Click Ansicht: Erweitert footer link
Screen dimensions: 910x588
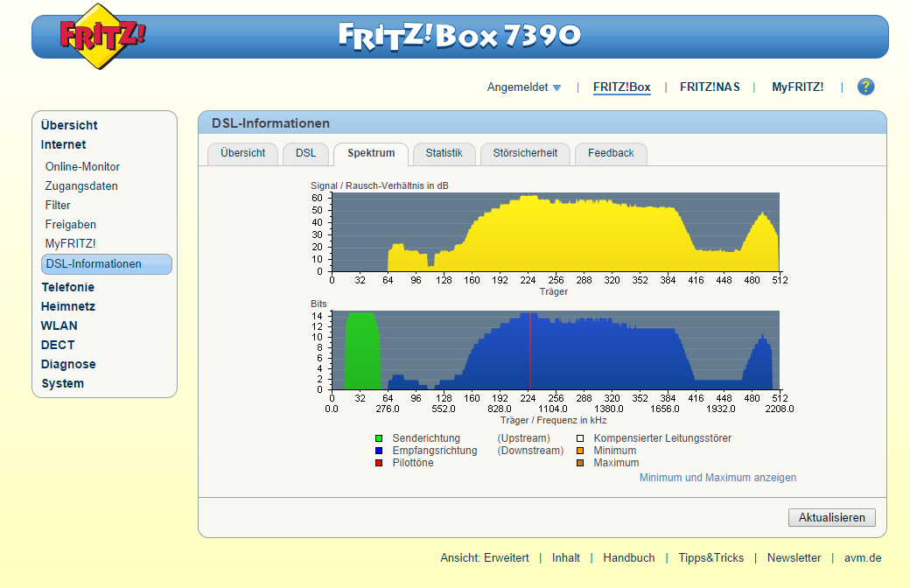tap(485, 558)
